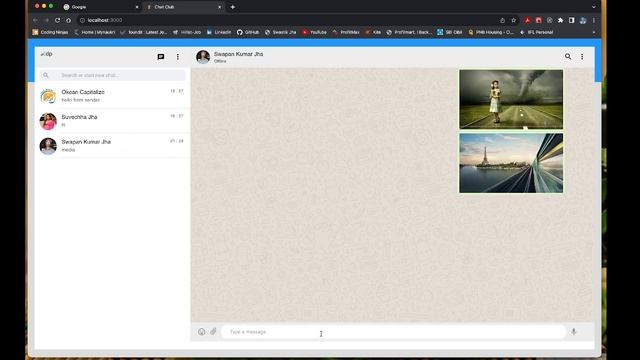Click Swapan Kumar Jha avatar in chat header

203,57
